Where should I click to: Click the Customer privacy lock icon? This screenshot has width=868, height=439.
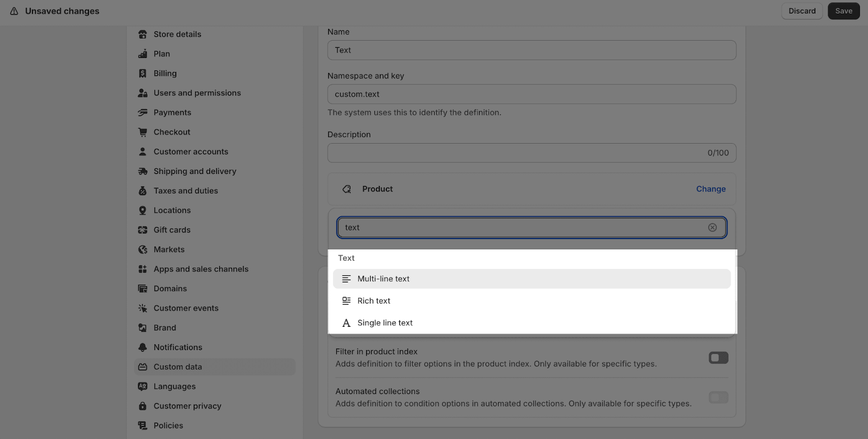pos(143,406)
